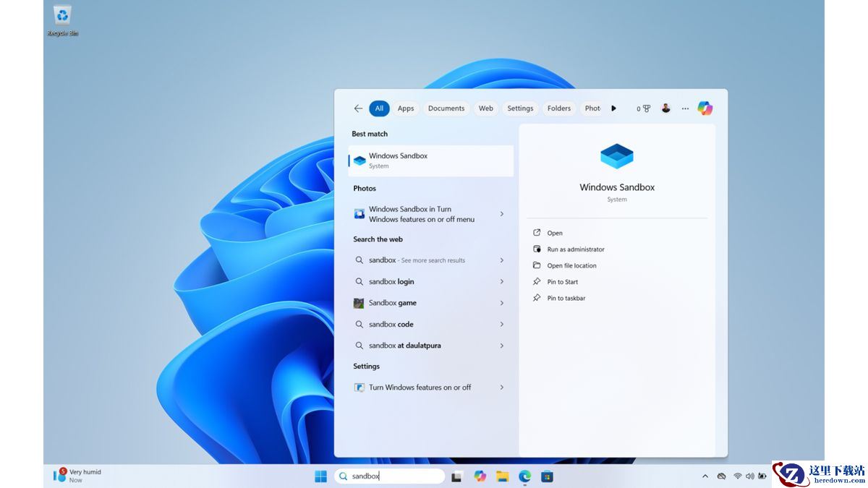Open File Explorer from the taskbar
Screen dimensions: 868x488
pos(502,476)
